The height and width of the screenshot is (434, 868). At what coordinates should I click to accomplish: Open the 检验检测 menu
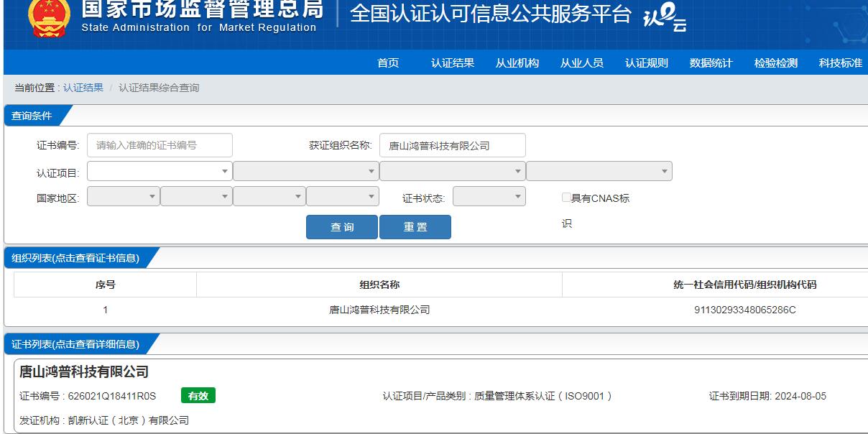tap(776, 63)
